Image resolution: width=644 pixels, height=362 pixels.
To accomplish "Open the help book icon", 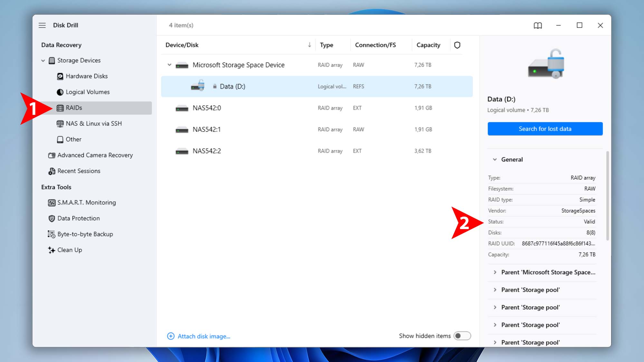I will click(538, 25).
